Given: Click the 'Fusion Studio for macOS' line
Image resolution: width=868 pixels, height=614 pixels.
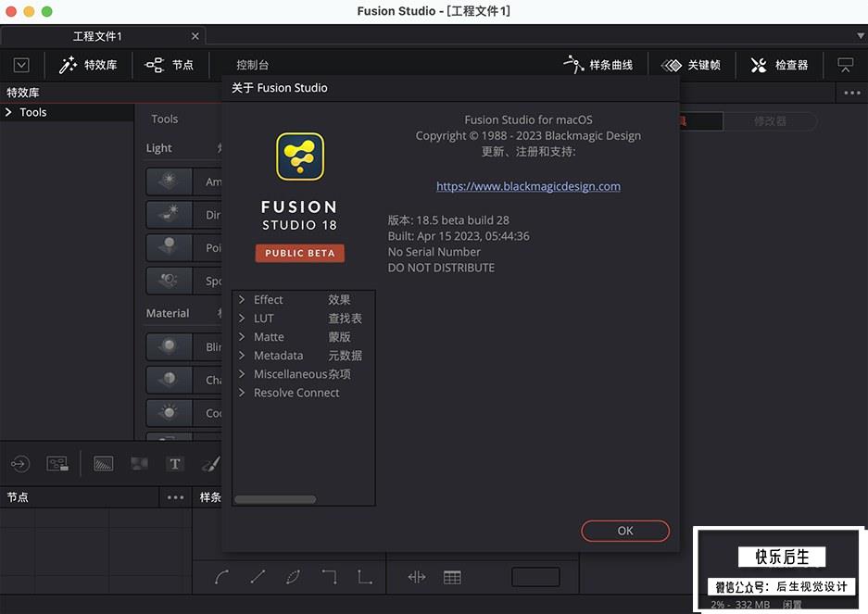Looking at the screenshot, I should pos(528,119).
